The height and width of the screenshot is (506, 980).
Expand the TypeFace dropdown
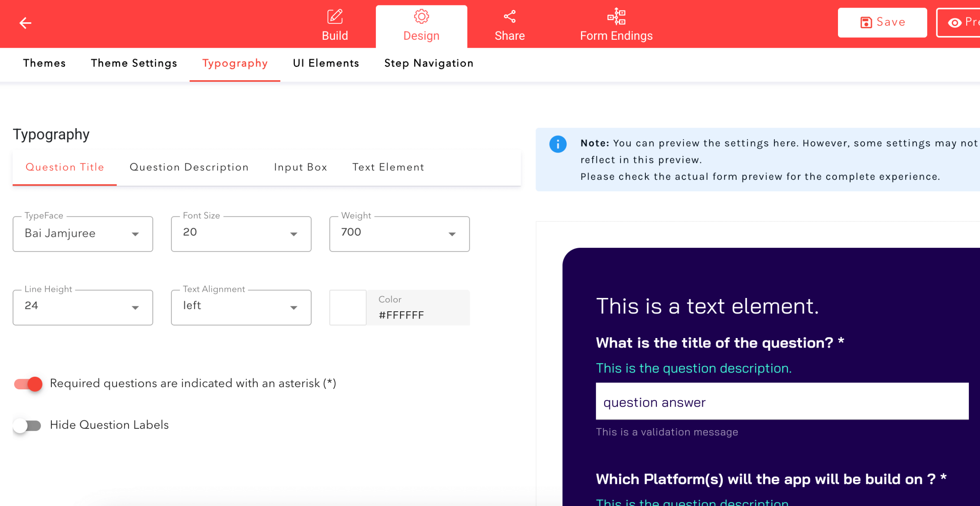click(83, 234)
